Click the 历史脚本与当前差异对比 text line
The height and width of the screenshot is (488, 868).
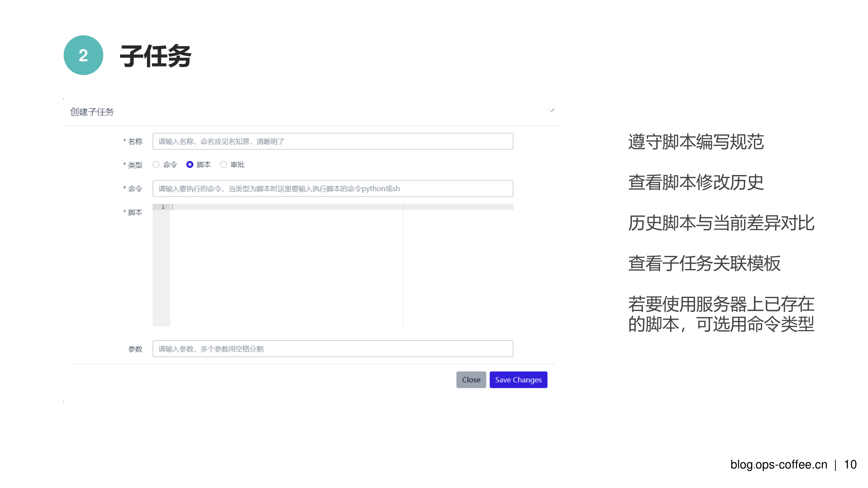[721, 223]
